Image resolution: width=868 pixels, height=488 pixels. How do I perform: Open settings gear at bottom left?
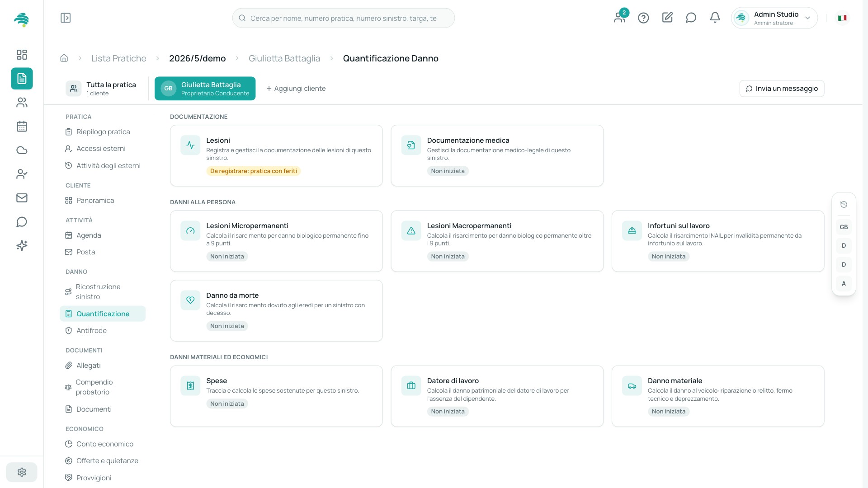click(x=22, y=472)
